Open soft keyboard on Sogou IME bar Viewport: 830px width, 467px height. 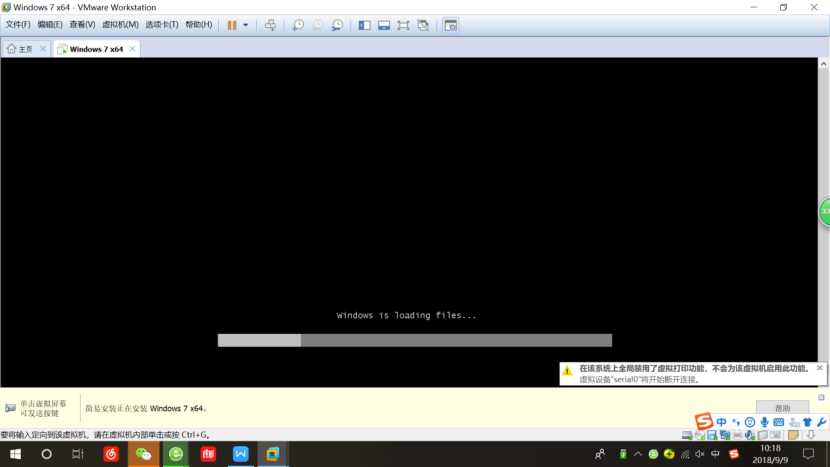click(x=778, y=422)
